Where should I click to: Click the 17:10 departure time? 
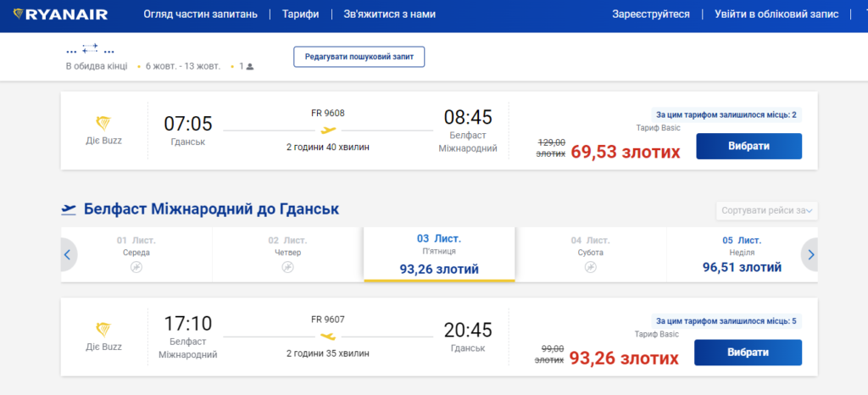pos(187,324)
